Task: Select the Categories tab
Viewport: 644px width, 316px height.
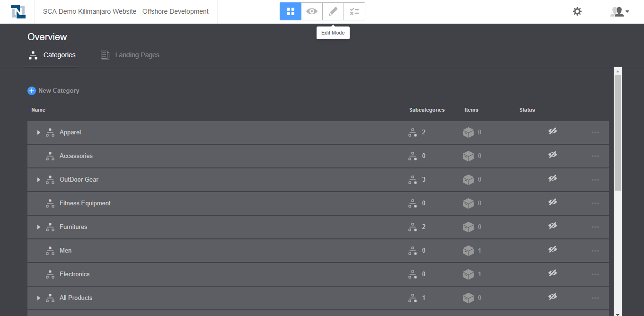Action: [x=52, y=55]
